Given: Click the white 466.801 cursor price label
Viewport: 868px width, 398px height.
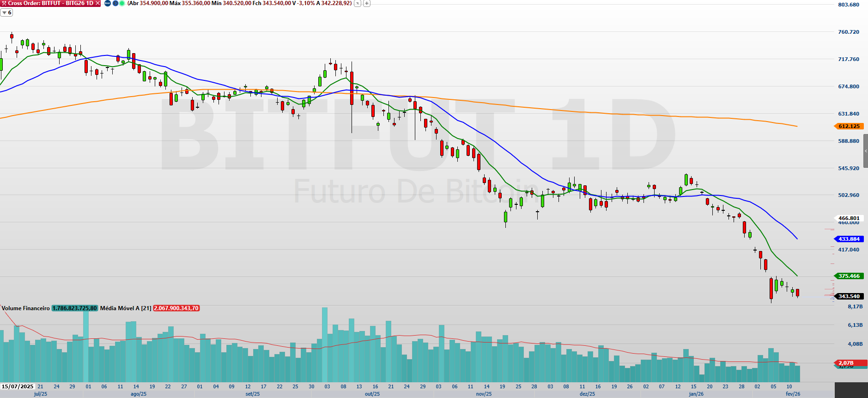Looking at the screenshot, I should pos(849,218).
